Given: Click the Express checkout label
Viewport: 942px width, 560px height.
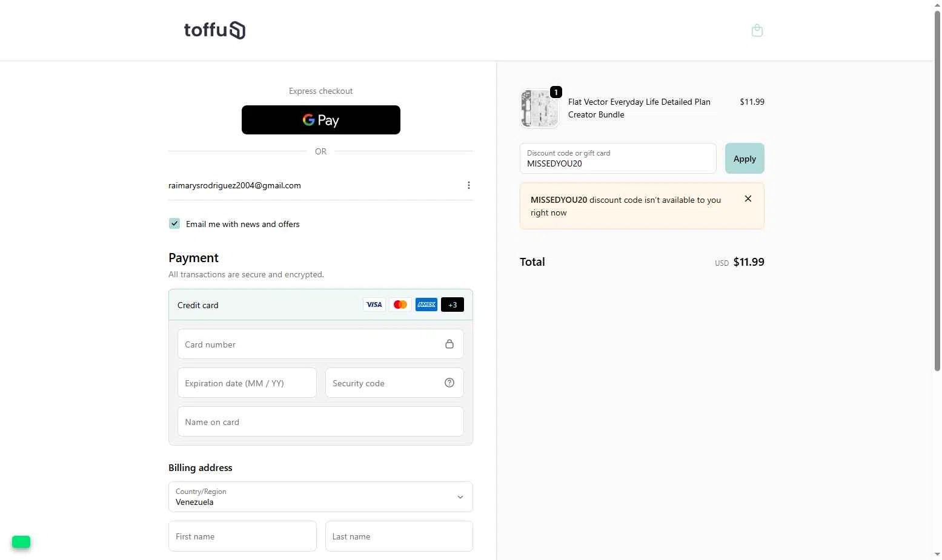Looking at the screenshot, I should 320,91.
